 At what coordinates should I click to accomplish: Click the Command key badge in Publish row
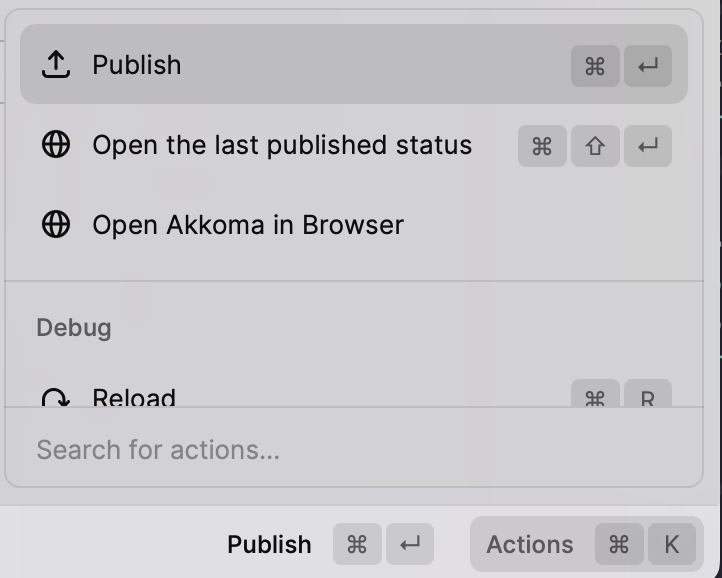pos(595,66)
